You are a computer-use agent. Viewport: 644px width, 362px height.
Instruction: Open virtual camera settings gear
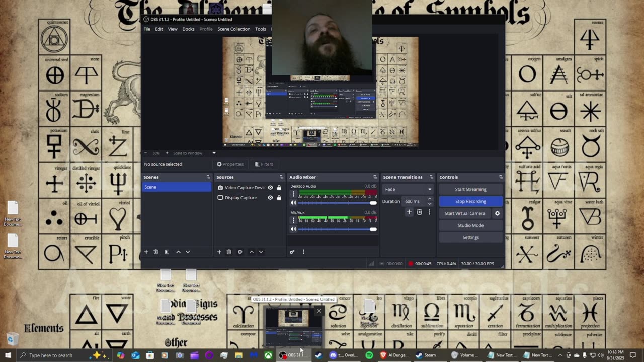point(497,213)
